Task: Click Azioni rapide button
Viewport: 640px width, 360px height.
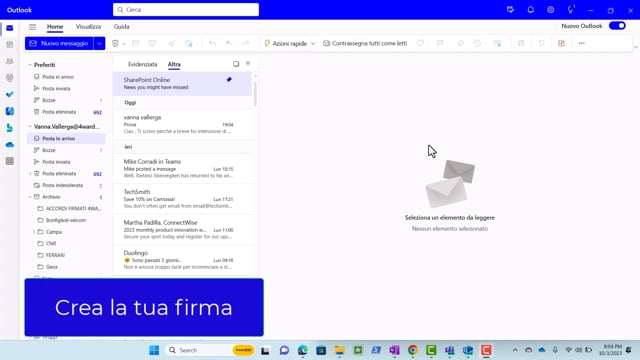Action: point(285,43)
